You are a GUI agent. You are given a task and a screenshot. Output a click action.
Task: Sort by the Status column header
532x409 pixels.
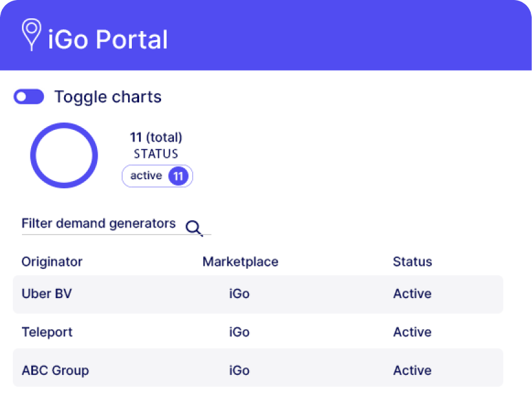pos(412,262)
